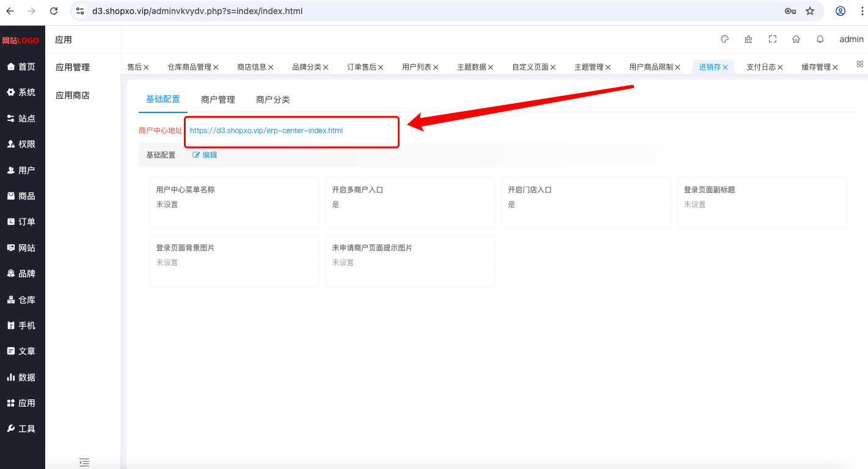Click the browser reload button
This screenshot has width=868, height=469.
(54, 11)
